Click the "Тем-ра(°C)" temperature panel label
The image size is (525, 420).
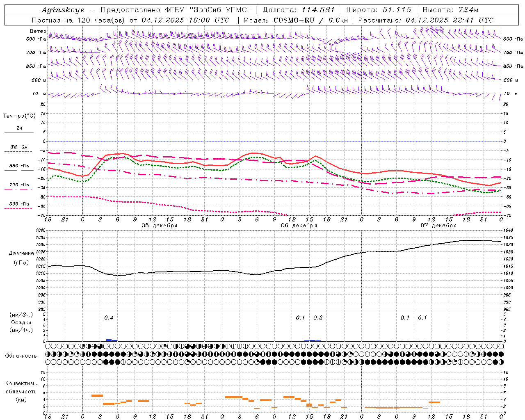[19, 116]
